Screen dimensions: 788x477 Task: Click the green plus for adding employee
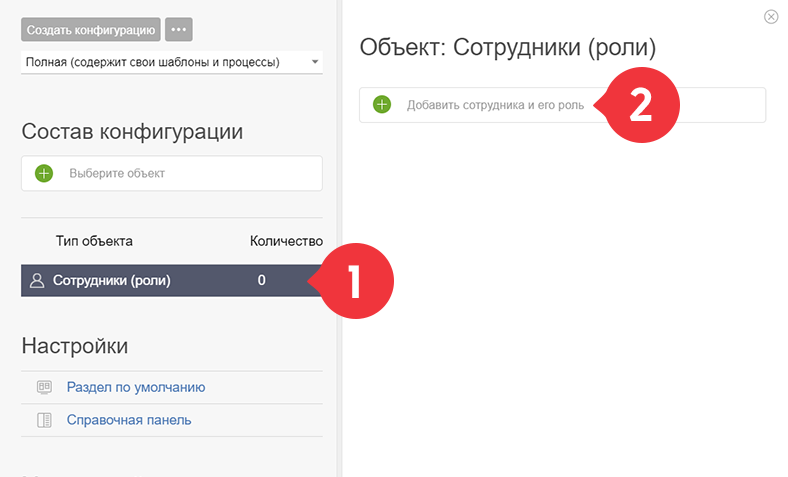click(382, 105)
